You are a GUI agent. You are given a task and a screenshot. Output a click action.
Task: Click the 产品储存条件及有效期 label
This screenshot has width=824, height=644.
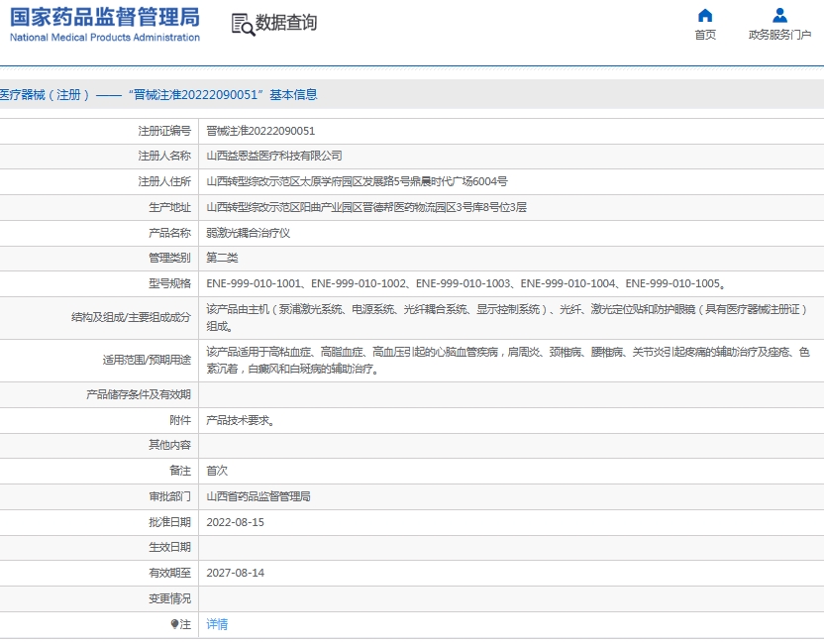point(139,394)
